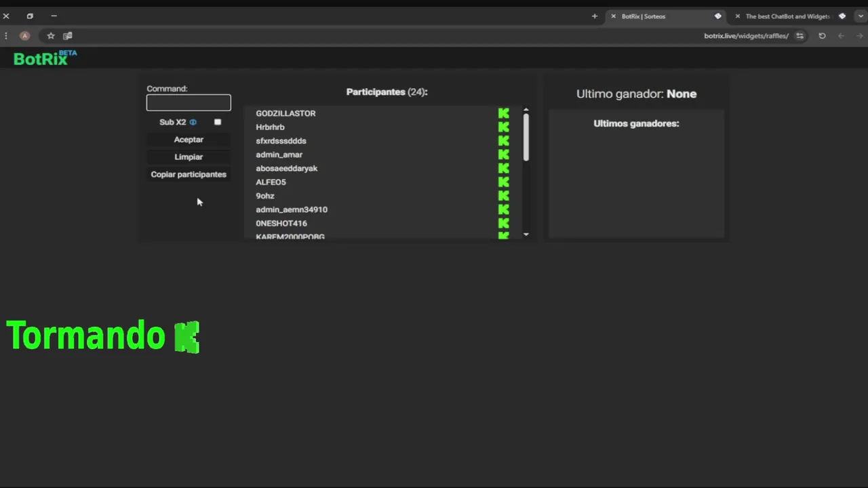Click the translate page icon

coord(68,36)
